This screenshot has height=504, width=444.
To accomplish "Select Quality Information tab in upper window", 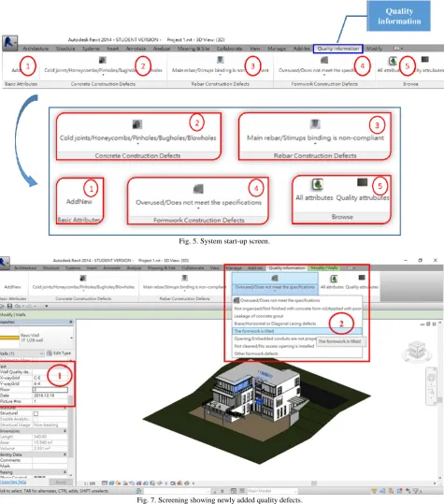I will (338, 49).
